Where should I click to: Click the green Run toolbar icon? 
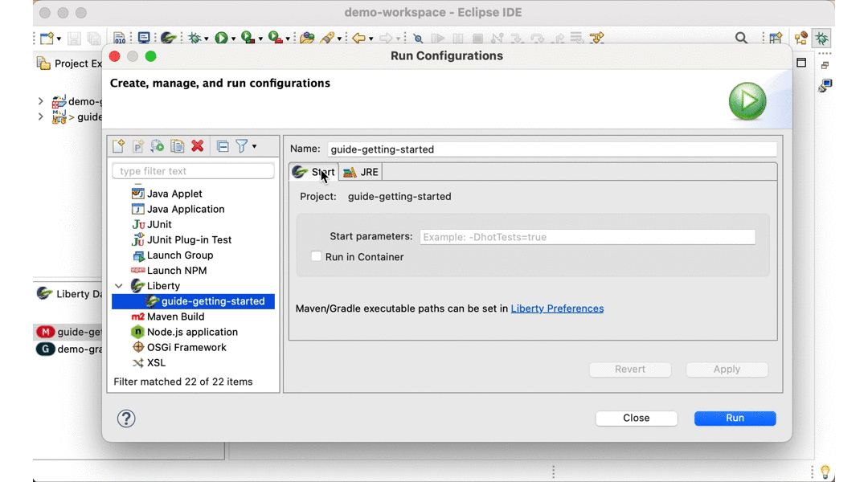pyautogui.click(x=222, y=39)
